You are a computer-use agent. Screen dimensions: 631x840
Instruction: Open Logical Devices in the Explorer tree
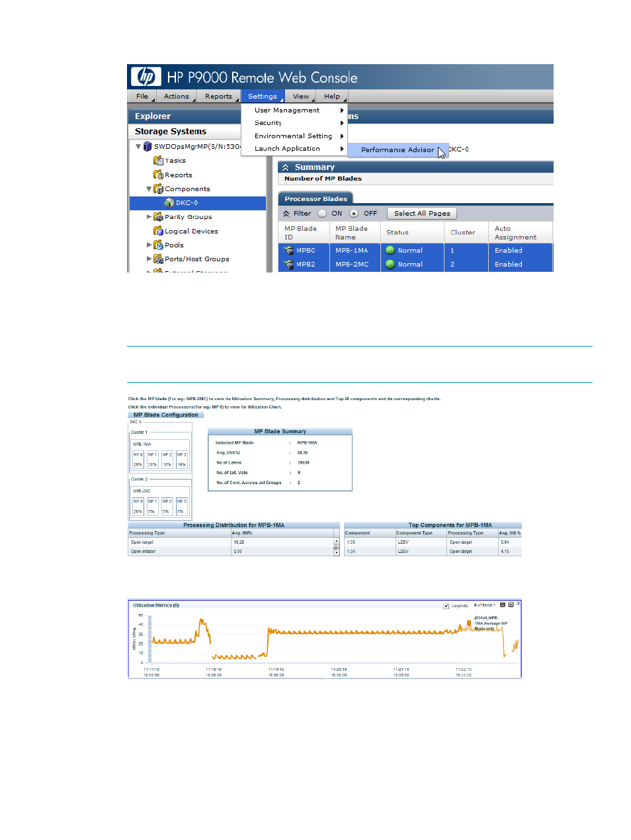[x=191, y=231]
